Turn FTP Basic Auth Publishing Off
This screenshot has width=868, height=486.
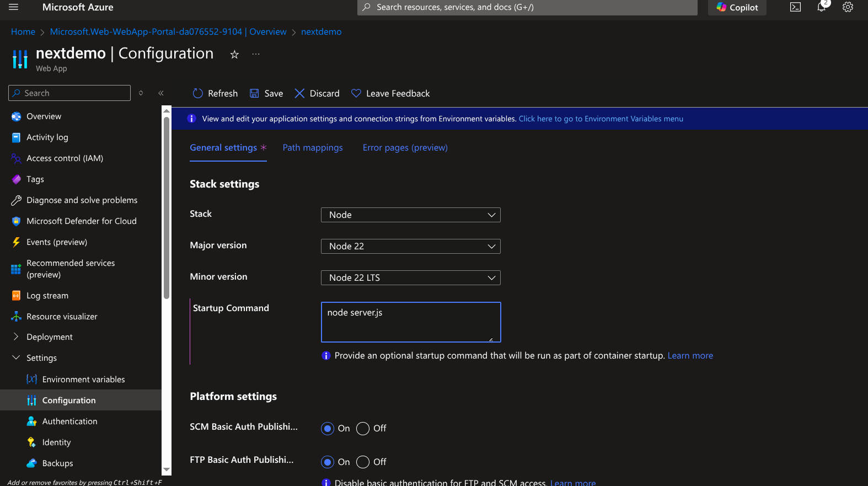363,462
